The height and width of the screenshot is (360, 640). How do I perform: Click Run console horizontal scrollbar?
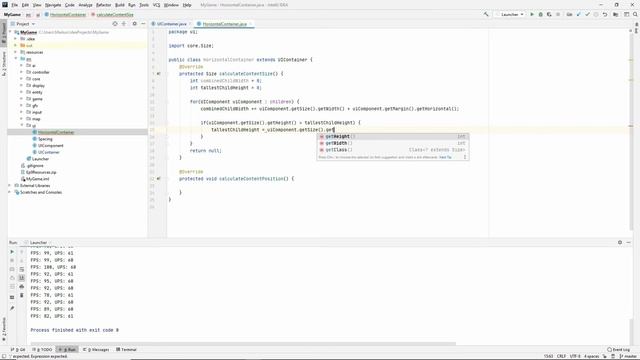point(243,344)
